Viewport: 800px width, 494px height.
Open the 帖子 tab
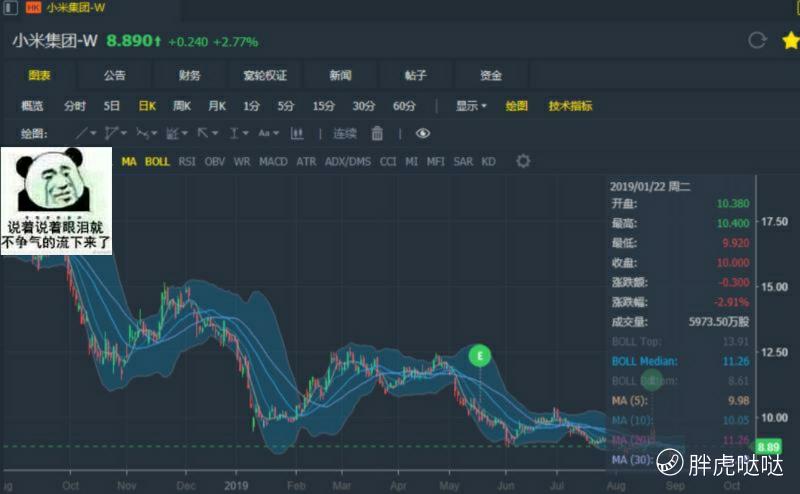(415, 76)
